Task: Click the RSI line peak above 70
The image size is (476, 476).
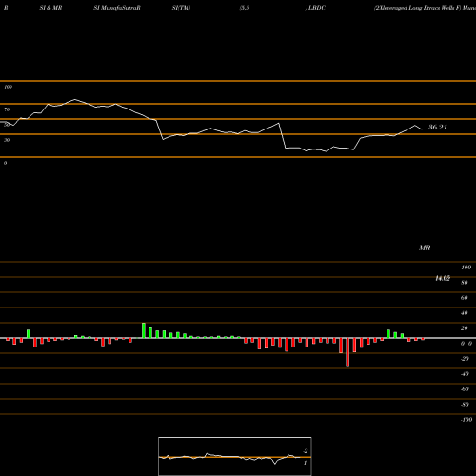Action: point(74,99)
